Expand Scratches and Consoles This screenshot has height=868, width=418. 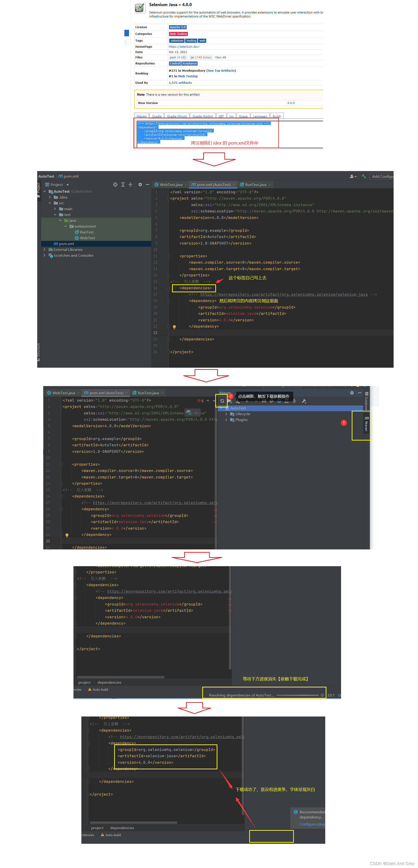coord(44,256)
